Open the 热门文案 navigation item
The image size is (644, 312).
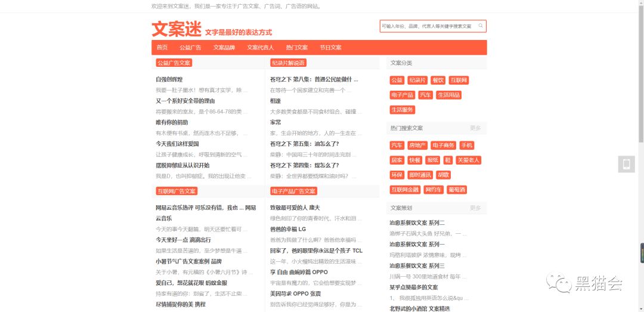297,47
